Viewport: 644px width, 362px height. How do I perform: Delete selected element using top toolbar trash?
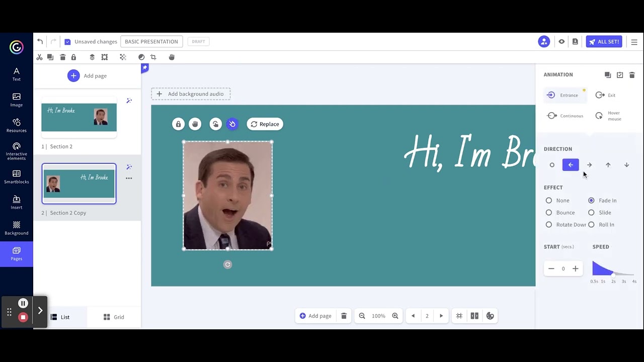coord(62,57)
